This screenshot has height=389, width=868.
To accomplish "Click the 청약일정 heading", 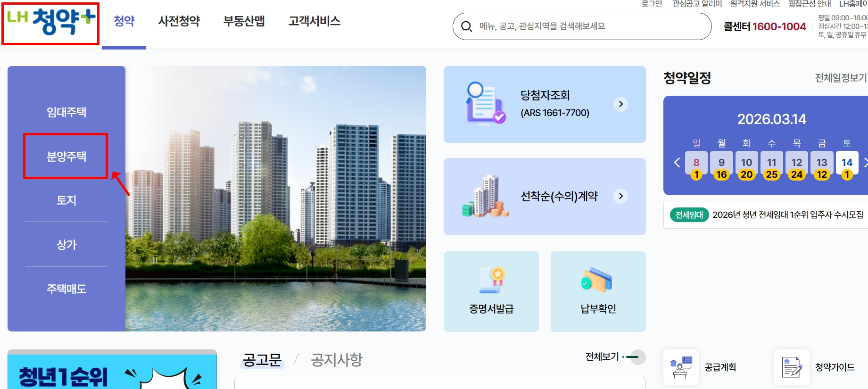I will [x=687, y=78].
